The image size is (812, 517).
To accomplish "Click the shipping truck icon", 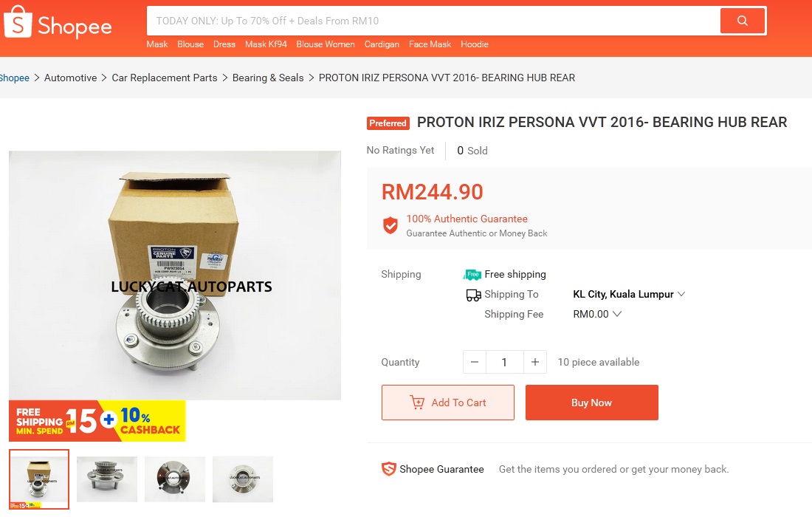I will coord(473,295).
